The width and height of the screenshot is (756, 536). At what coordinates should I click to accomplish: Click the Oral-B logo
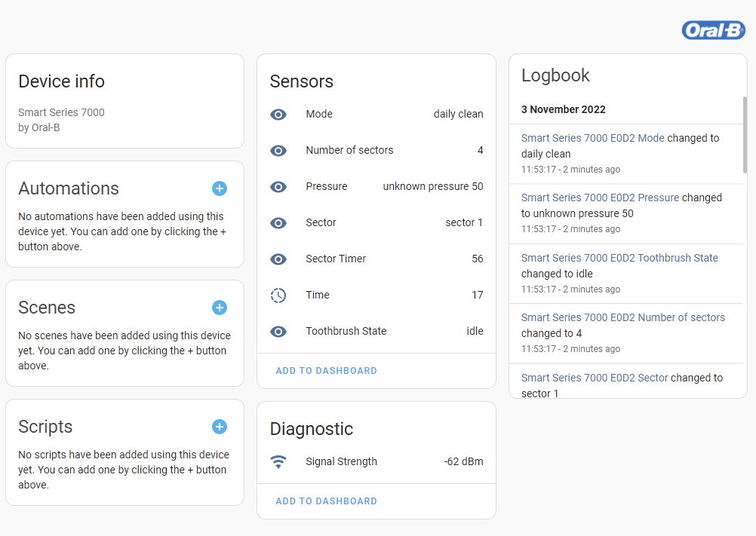tap(713, 29)
